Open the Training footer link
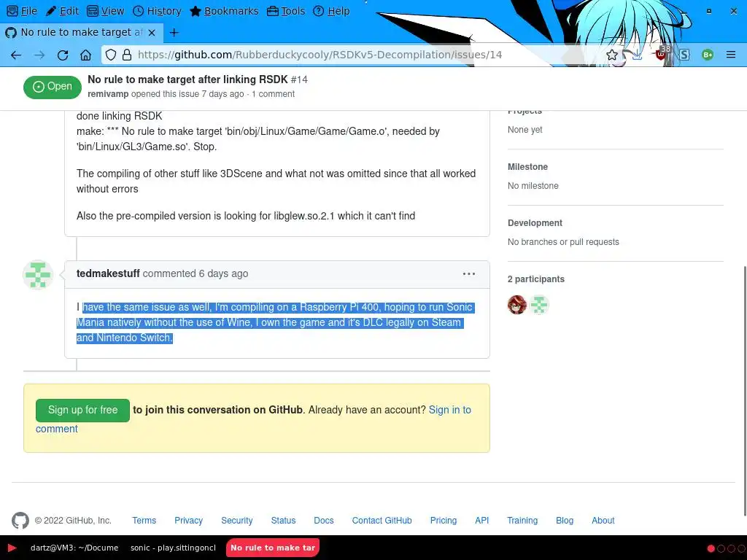This screenshot has width=747, height=560. (522, 521)
